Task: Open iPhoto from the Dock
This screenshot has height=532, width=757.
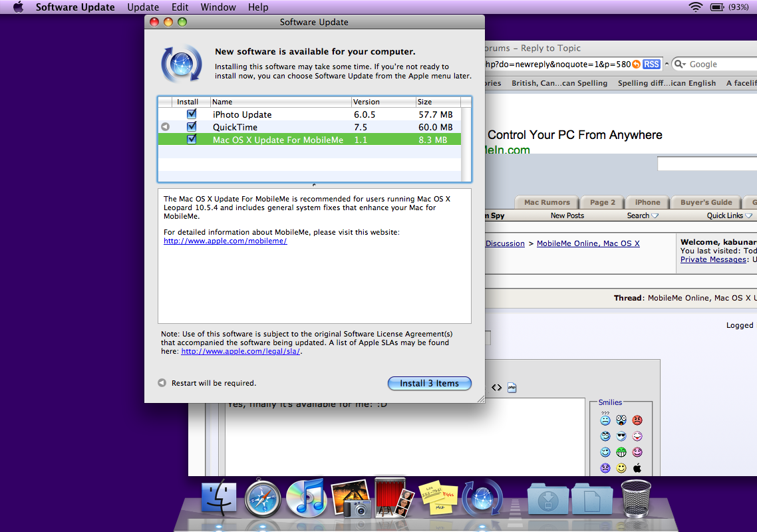Action: click(351, 499)
